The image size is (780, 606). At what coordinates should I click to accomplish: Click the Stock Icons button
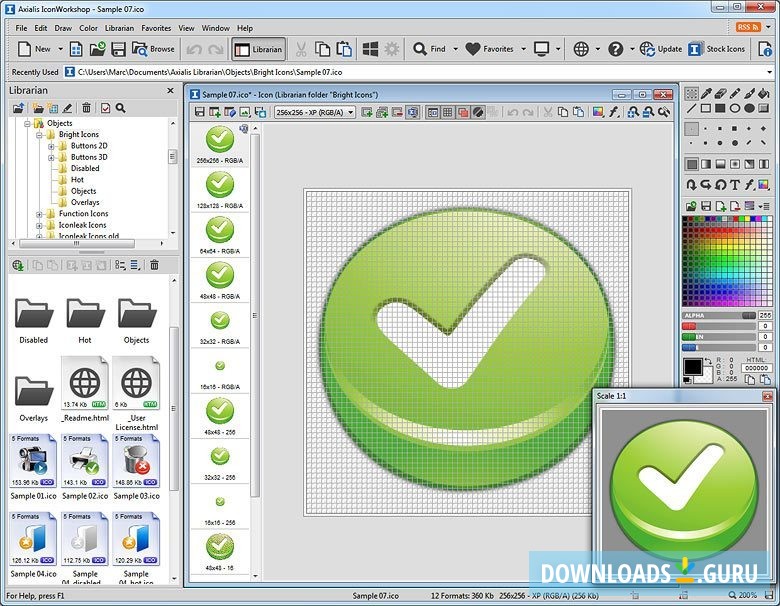coord(717,49)
